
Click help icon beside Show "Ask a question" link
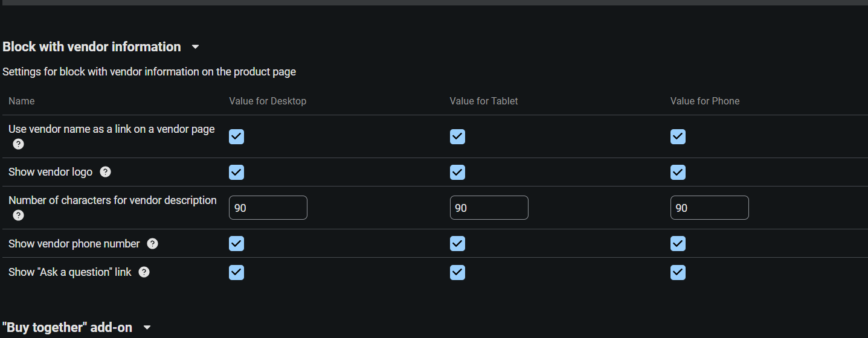[x=144, y=272]
